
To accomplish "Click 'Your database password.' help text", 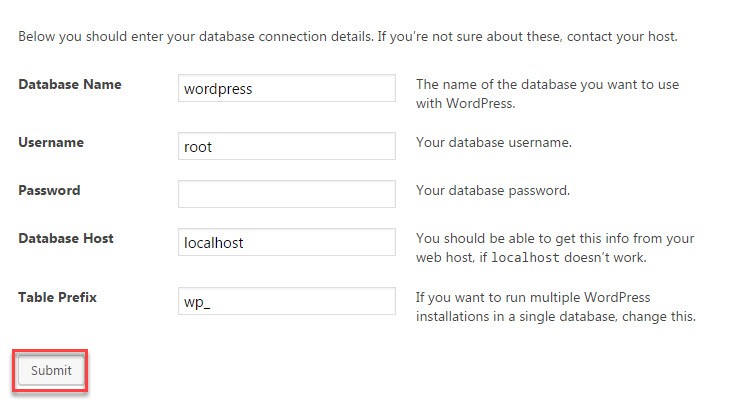I will click(x=493, y=190).
